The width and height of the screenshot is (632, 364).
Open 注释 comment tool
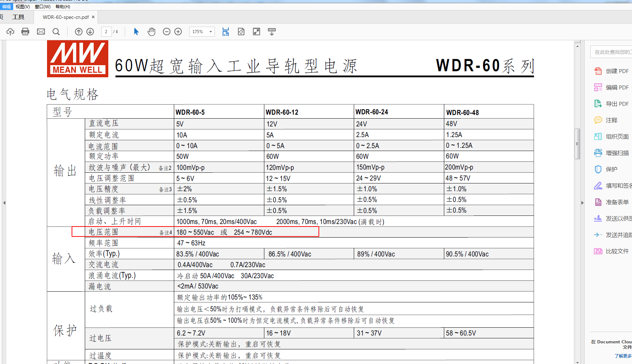(x=606, y=120)
